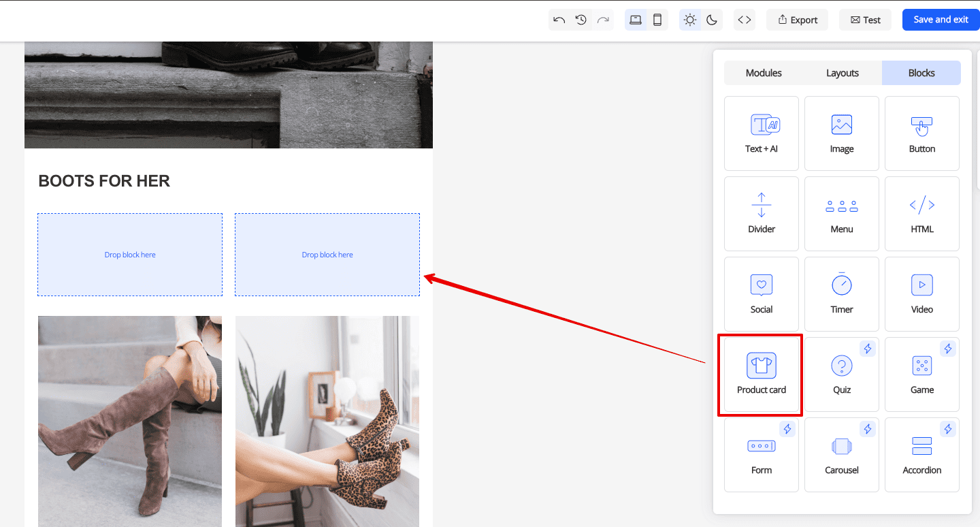Enable dark theme moon icon
Image resolution: width=980 pixels, height=527 pixels.
click(712, 20)
